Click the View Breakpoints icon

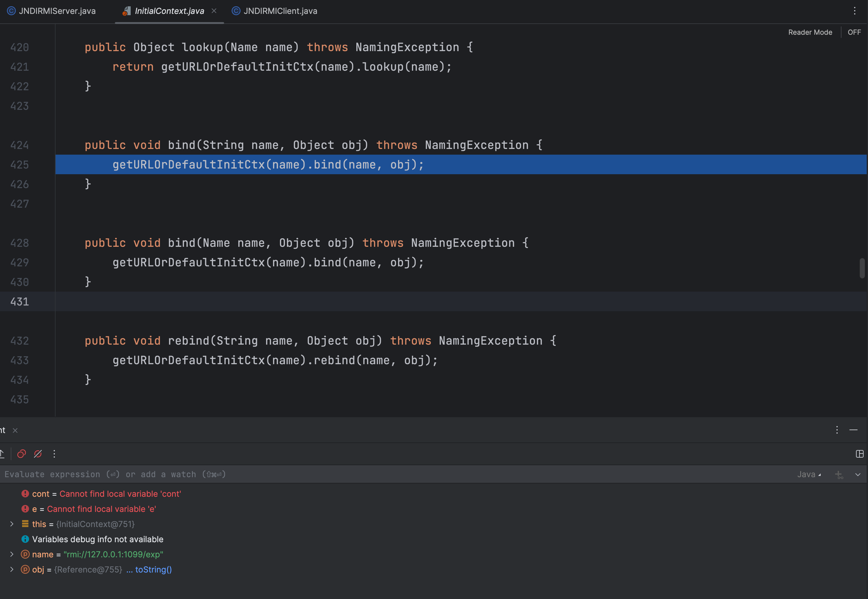pos(21,454)
